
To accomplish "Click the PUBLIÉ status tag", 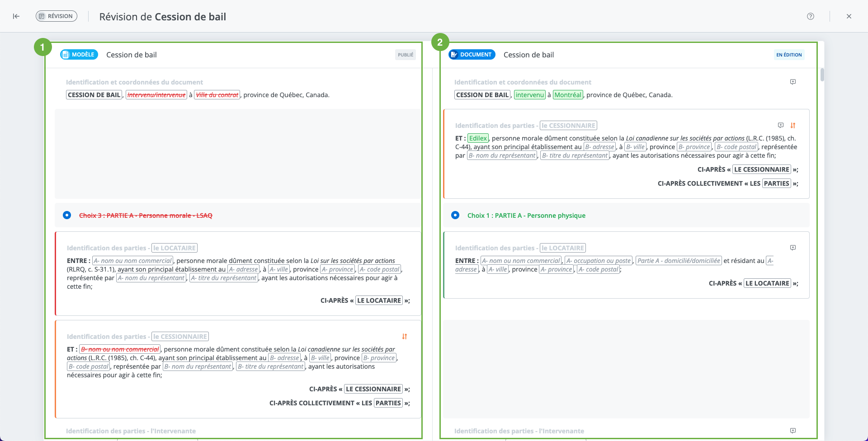I will [406, 55].
